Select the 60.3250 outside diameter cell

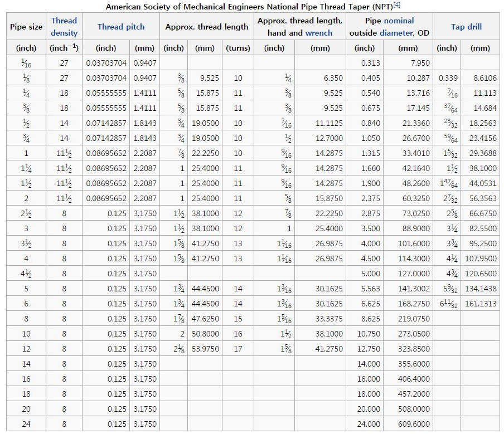408,198
